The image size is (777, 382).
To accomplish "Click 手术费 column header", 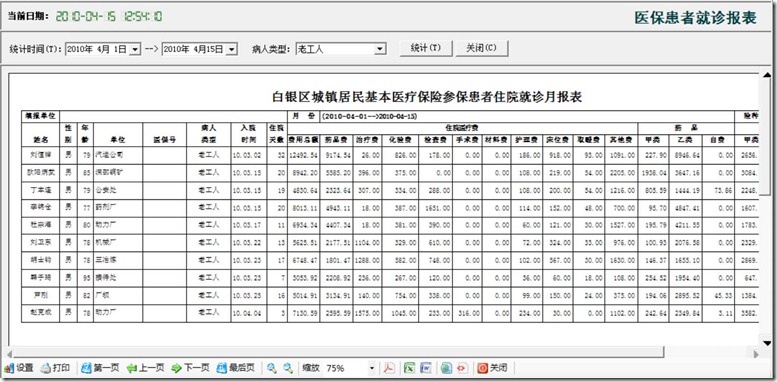I will (466, 140).
